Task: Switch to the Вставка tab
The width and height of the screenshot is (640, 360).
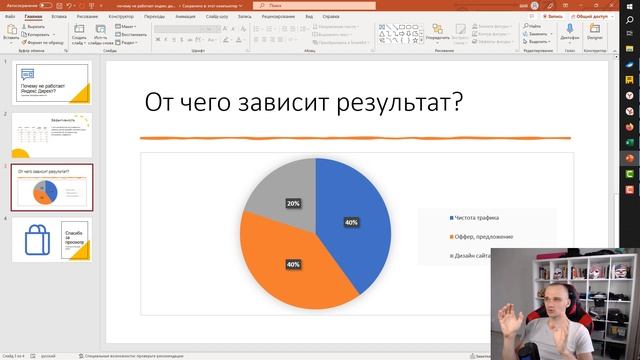Action: click(59, 17)
